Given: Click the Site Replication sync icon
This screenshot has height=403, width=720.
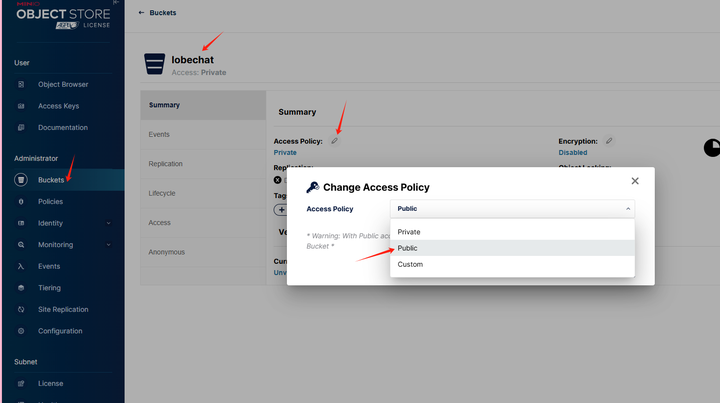Looking at the screenshot, I should click(21, 309).
